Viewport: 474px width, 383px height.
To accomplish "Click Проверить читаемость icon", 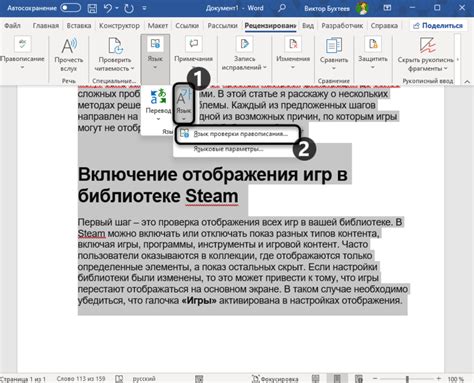I will tap(115, 46).
